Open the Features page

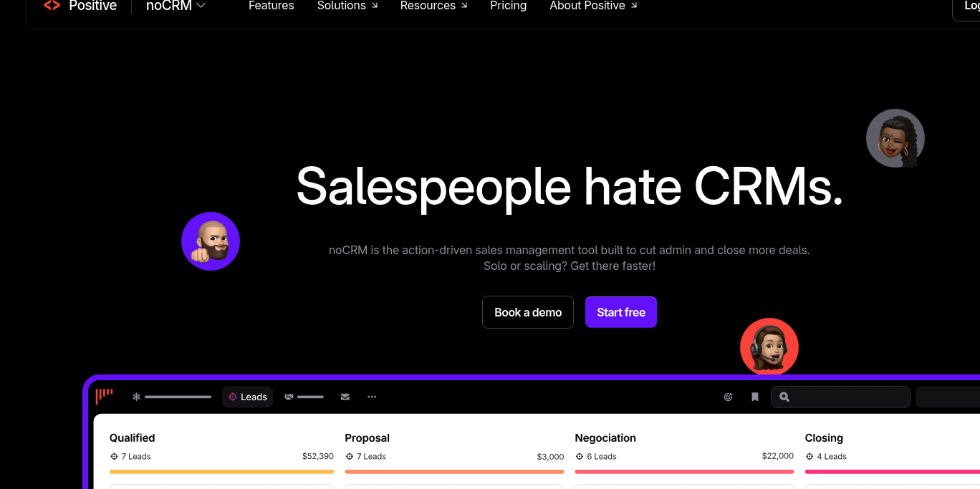tap(272, 6)
